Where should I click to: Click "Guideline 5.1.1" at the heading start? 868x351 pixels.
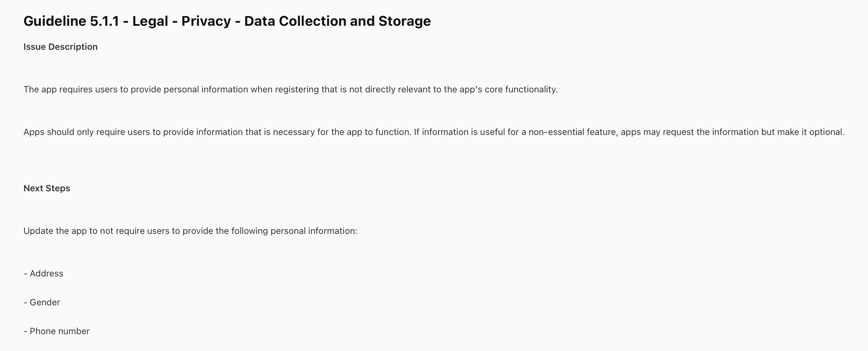tap(71, 21)
